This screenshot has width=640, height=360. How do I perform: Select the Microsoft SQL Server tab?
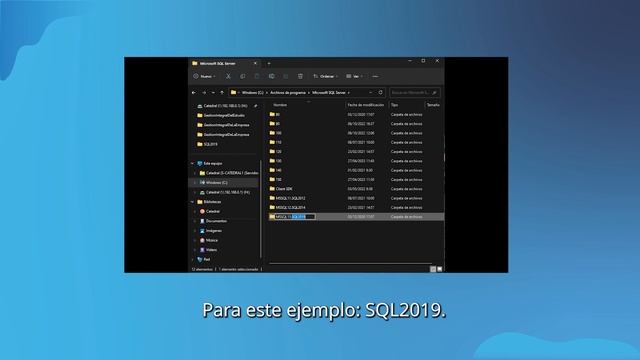pos(224,63)
